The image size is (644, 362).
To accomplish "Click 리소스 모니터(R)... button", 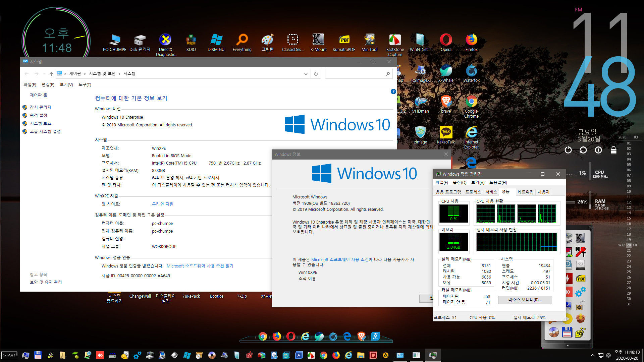I will coord(525,300).
